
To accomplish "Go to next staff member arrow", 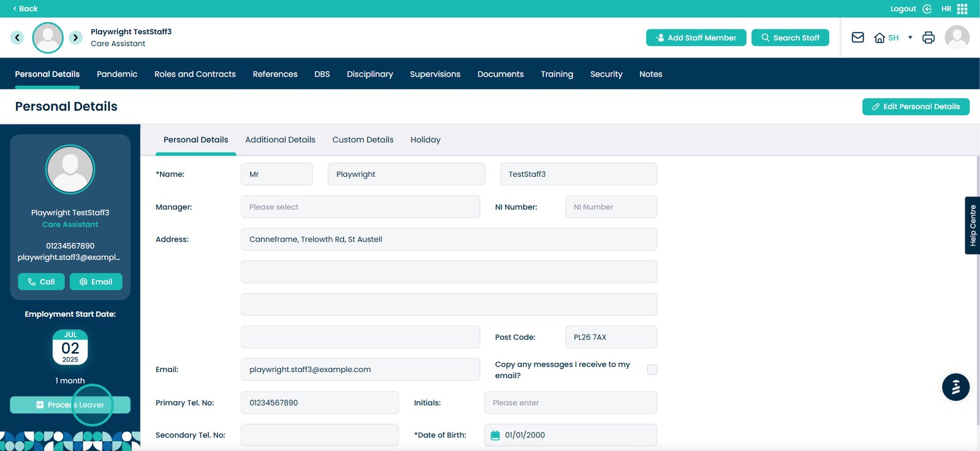I will coord(75,37).
